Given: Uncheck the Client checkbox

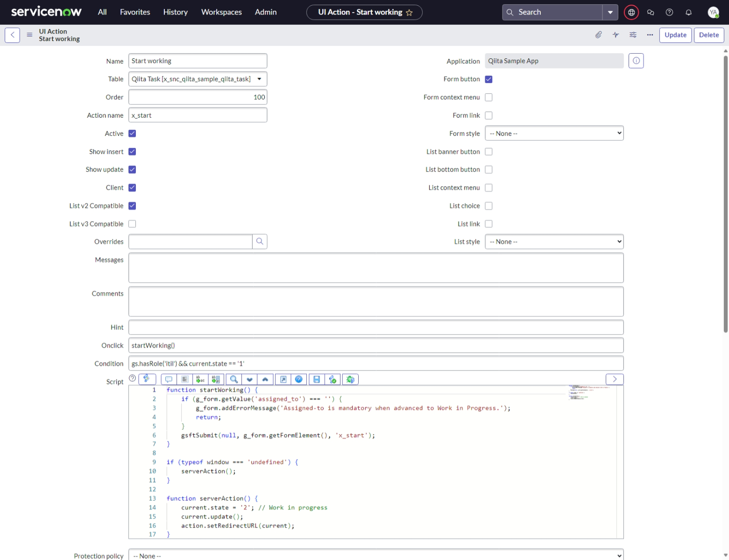Looking at the screenshot, I should (132, 188).
